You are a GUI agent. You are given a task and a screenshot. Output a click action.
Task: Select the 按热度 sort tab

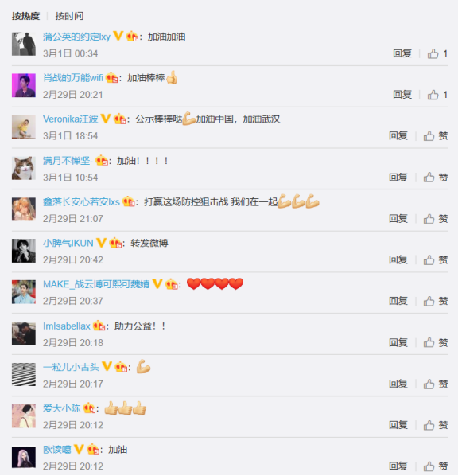tap(25, 16)
